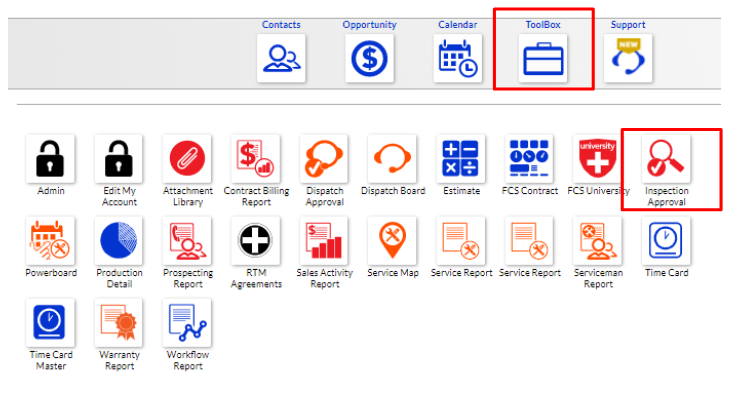740x397 pixels.
Task: Open the Opportunity dollar icon
Action: [x=369, y=58]
